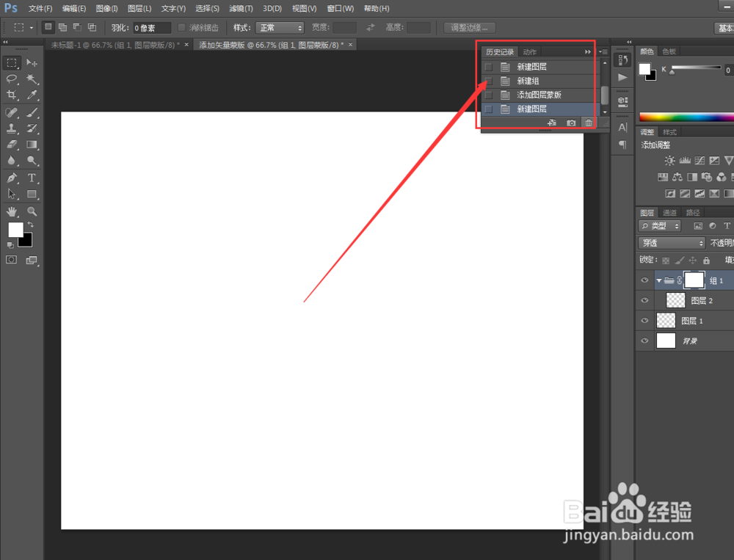The height and width of the screenshot is (560, 734).
Task: Collapse the 组 1 group triangle
Action: tap(658, 281)
